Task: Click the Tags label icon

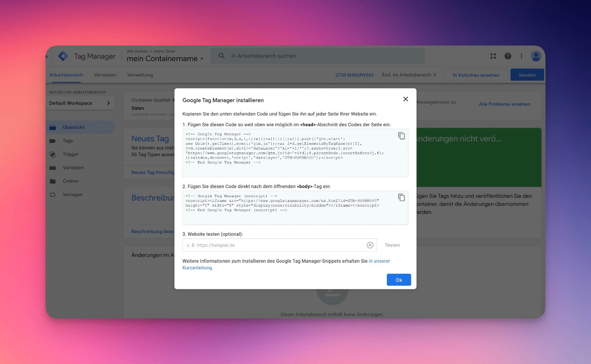Action: [53, 141]
